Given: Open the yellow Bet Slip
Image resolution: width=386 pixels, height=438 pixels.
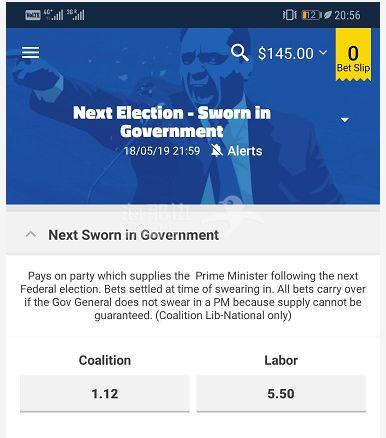Looking at the screenshot, I should pos(353,55).
